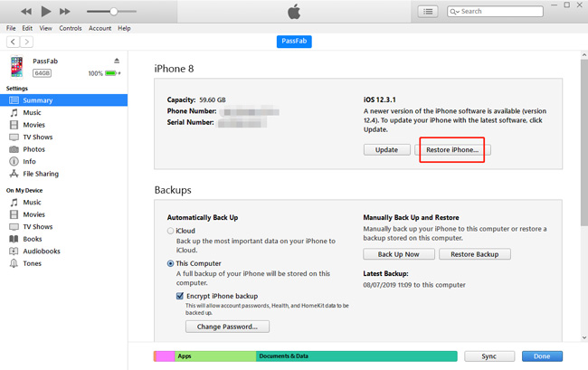Click the pink segment of storage bar
This screenshot has height=370, width=588.
pos(165,356)
